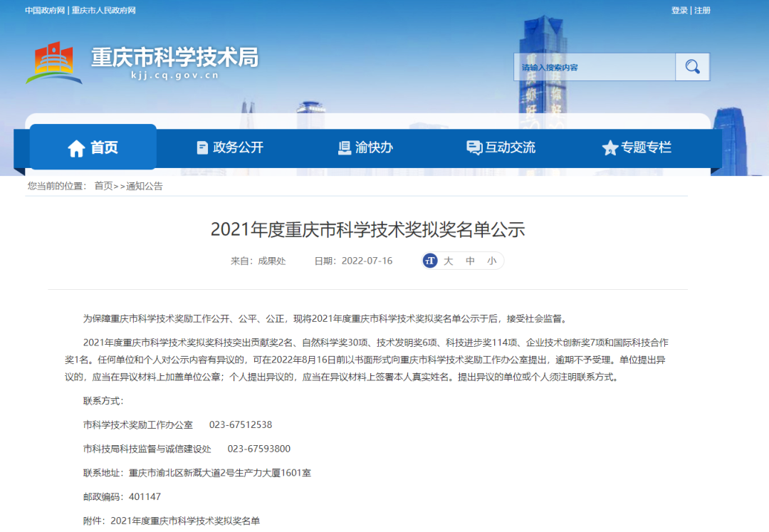Click the chat bubble icon beside 互动交流
769x532 pixels.
[x=474, y=147]
